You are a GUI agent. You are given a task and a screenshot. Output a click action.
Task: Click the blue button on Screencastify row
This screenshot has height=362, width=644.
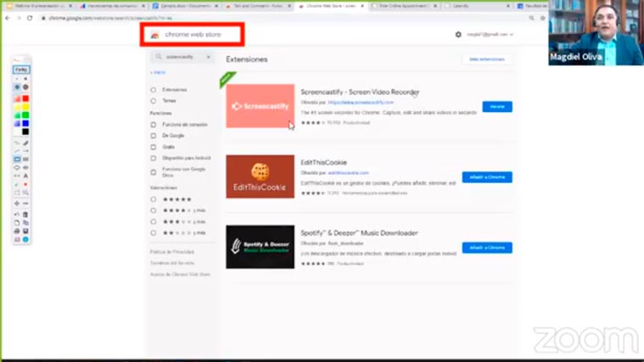tap(497, 106)
